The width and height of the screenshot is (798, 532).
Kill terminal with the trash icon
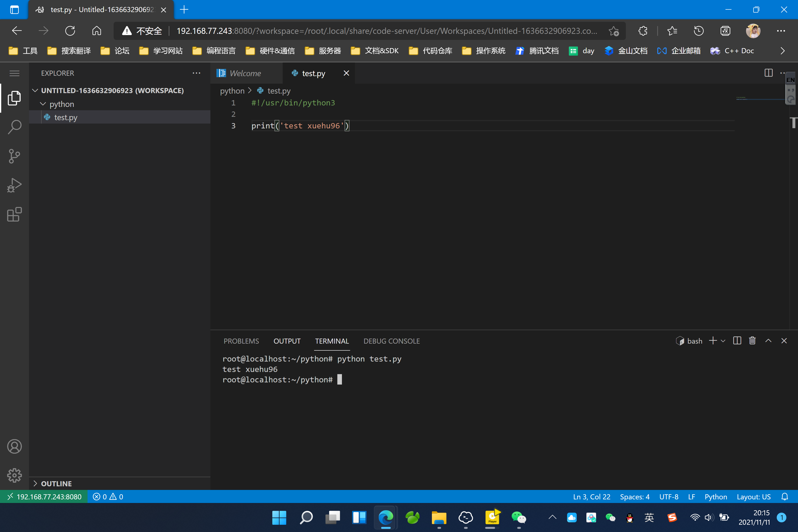752,341
